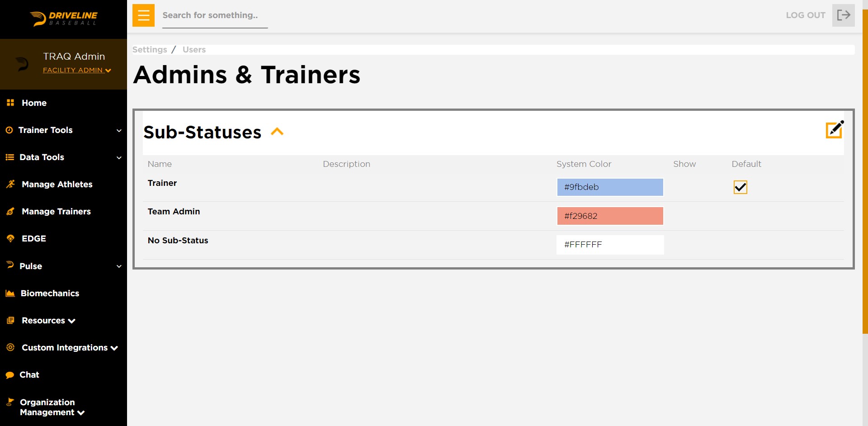Open the Custom Integrations menu
This screenshot has width=868, height=426.
[x=70, y=348]
